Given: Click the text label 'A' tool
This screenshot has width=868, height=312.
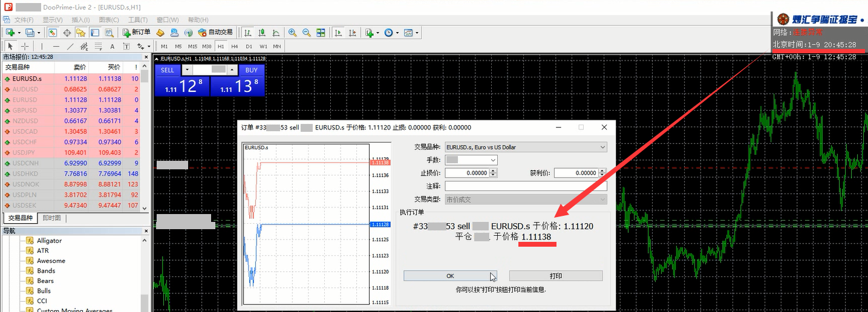Looking at the screenshot, I should pyautogui.click(x=112, y=47).
